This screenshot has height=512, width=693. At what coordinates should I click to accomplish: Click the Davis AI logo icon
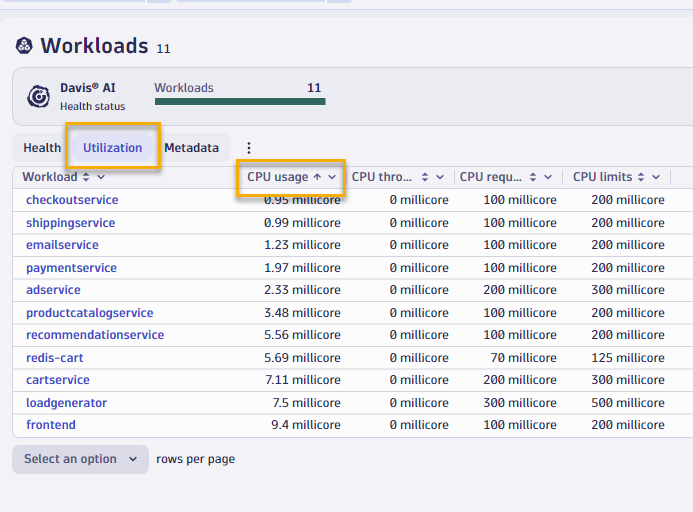pos(39,97)
